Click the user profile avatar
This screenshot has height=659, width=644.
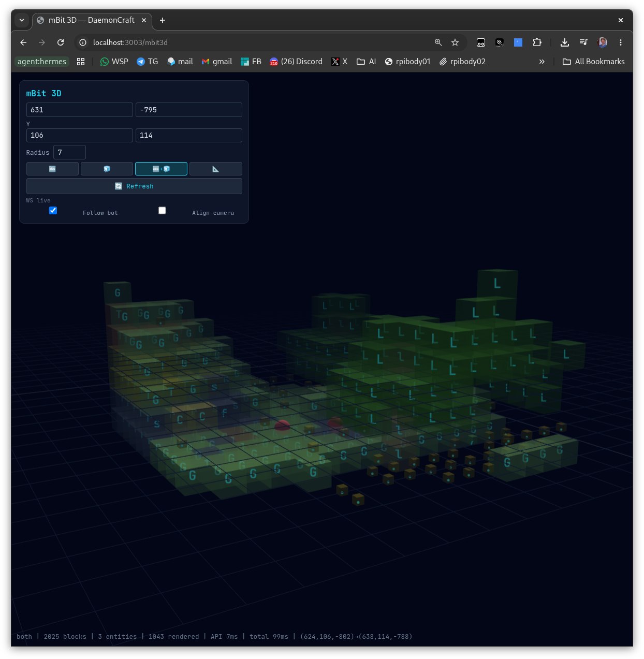pos(602,42)
